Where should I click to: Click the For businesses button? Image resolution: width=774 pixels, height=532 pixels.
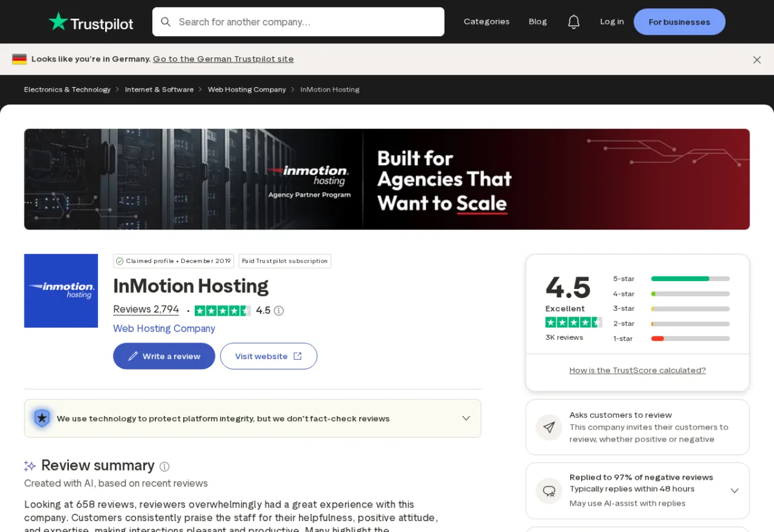click(x=679, y=22)
